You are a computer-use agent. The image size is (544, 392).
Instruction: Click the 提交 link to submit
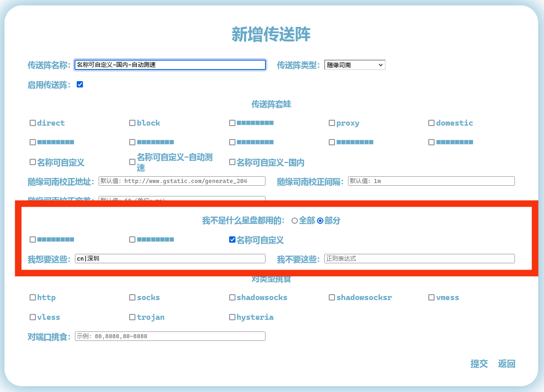click(x=479, y=364)
